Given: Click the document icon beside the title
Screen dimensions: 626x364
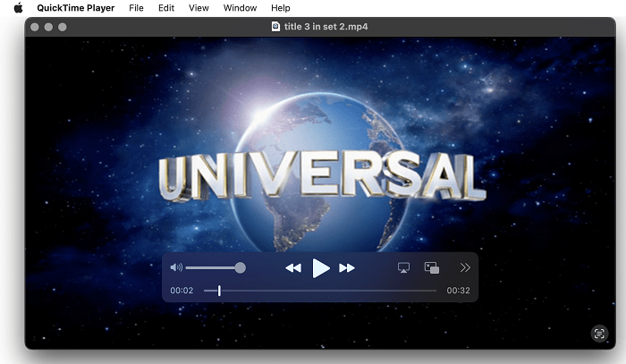Looking at the screenshot, I should tap(275, 27).
